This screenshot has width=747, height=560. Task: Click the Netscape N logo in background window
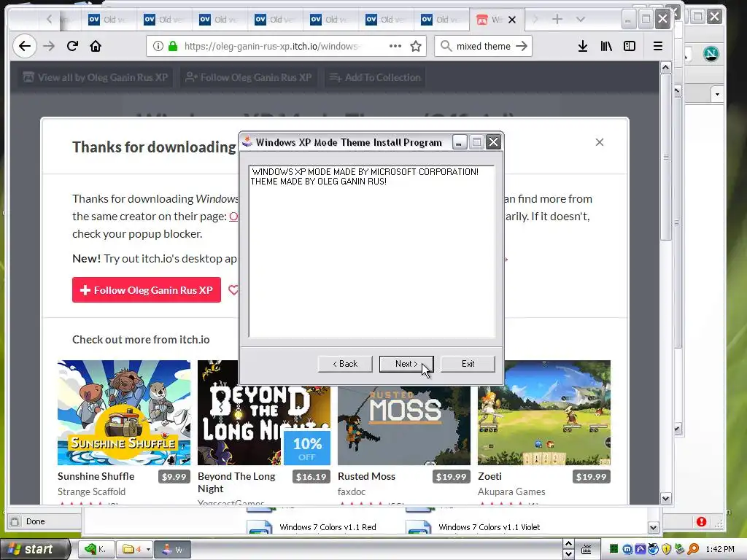(711, 53)
